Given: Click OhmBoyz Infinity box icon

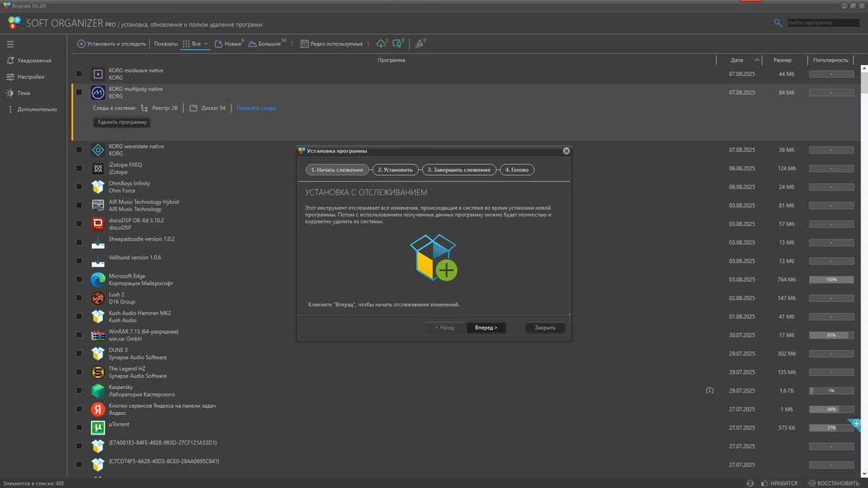Looking at the screenshot, I should pos(98,187).
